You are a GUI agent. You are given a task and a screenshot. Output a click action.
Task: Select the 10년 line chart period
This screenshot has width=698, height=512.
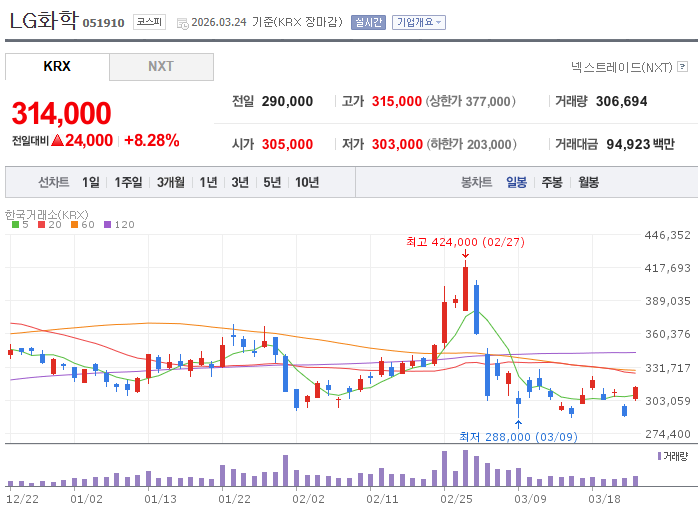[x=307, y=182]
